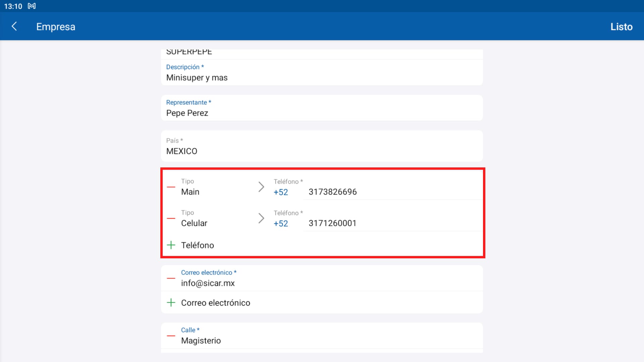Go back using the header arrow
The image size is (644, 362).
14,27
